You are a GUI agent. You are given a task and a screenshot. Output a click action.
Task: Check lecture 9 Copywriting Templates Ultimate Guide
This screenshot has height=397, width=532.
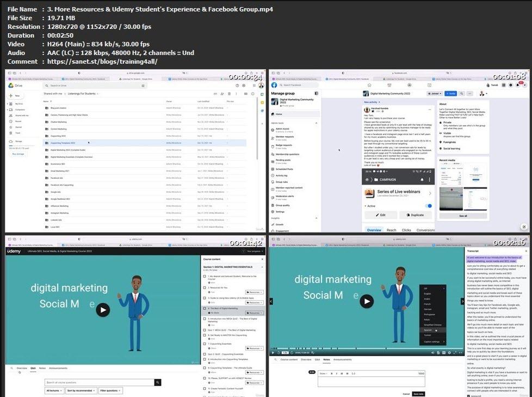click(x=205, y=368)
